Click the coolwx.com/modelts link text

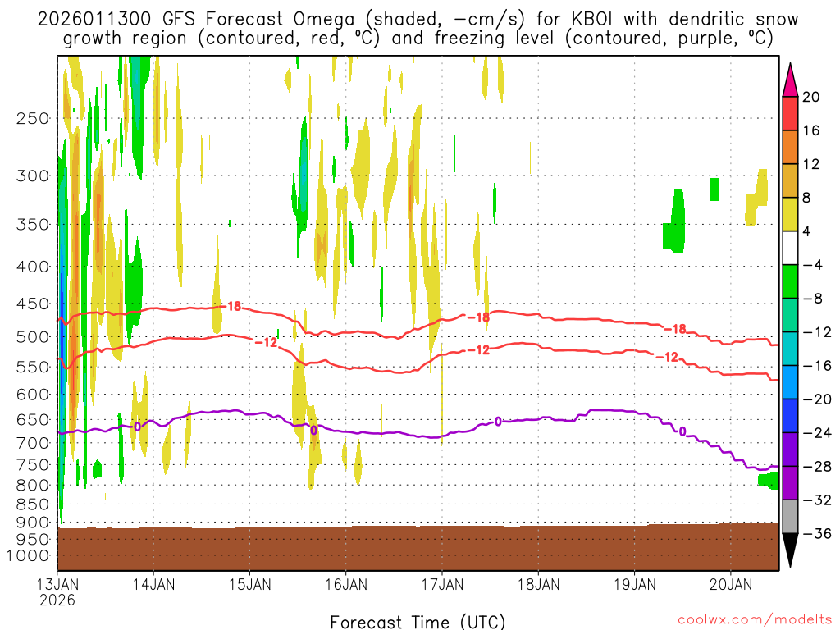[x=755, y=620]
